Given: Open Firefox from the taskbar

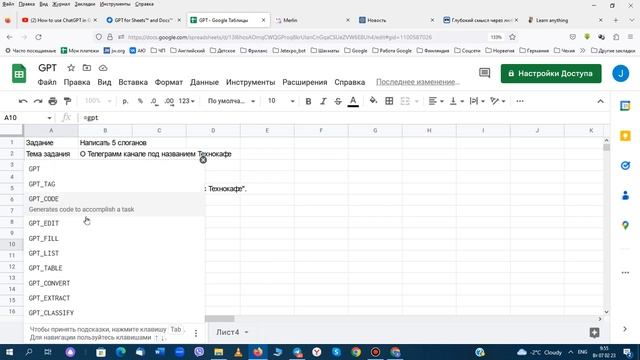Looking at the screenshot, I should tap(258, 352).
